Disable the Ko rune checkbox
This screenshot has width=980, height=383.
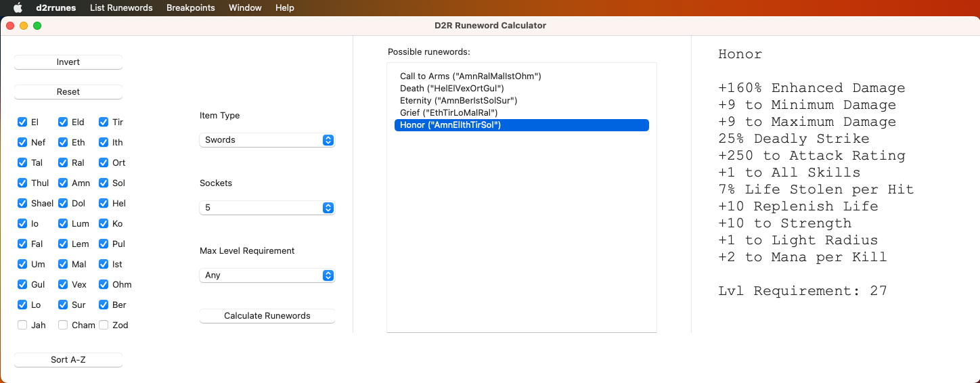point(104,224)
